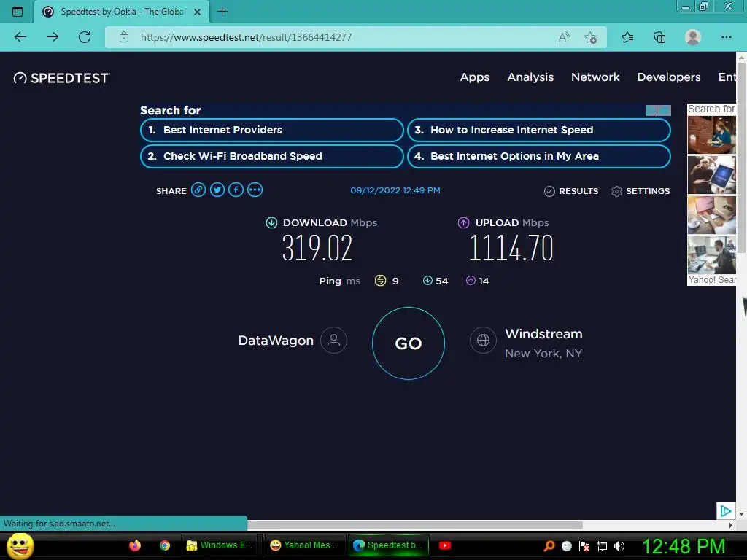Click the magnifier search tray icon
The width and height of the screenshot is (747, 560).
click(x=549, y=546)
